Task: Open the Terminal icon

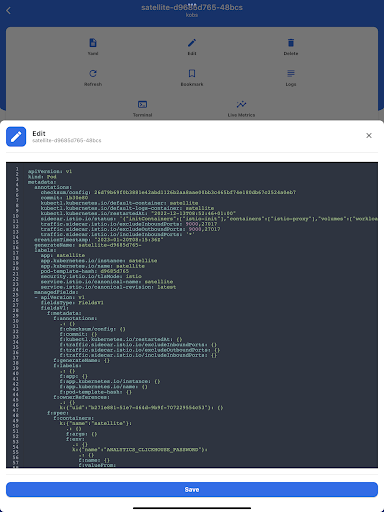Action: [143, 104]
